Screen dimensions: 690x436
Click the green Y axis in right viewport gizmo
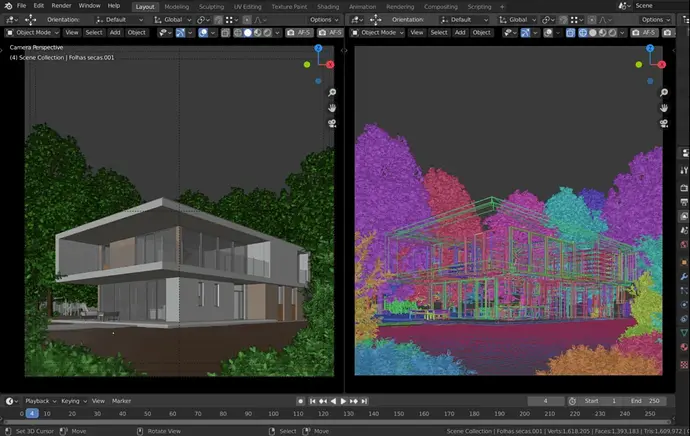point(639,65)
